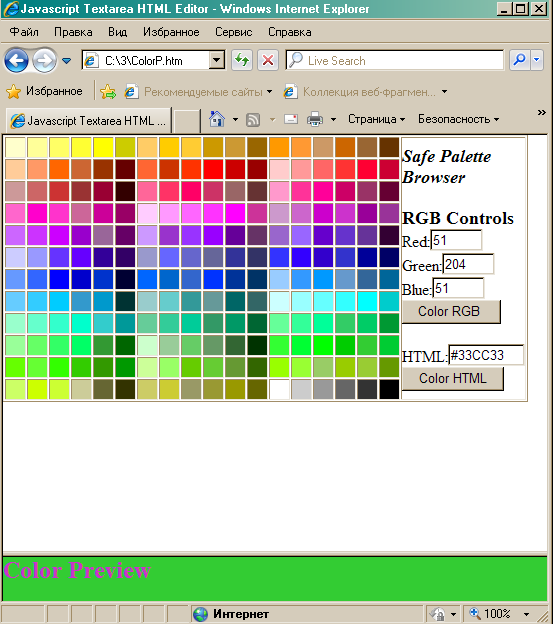Screen dimensions: 553x624
Task: Click the RSS feeds icon
Action: tap(253, 119)
